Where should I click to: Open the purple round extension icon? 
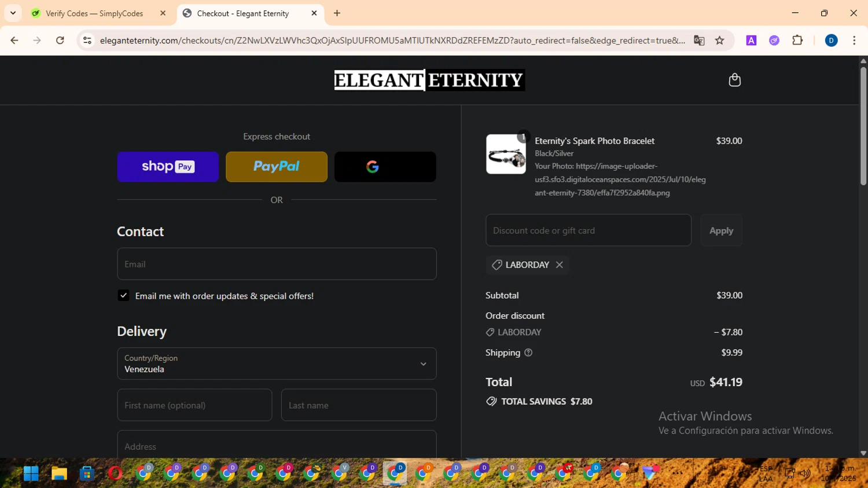[774, 41]
